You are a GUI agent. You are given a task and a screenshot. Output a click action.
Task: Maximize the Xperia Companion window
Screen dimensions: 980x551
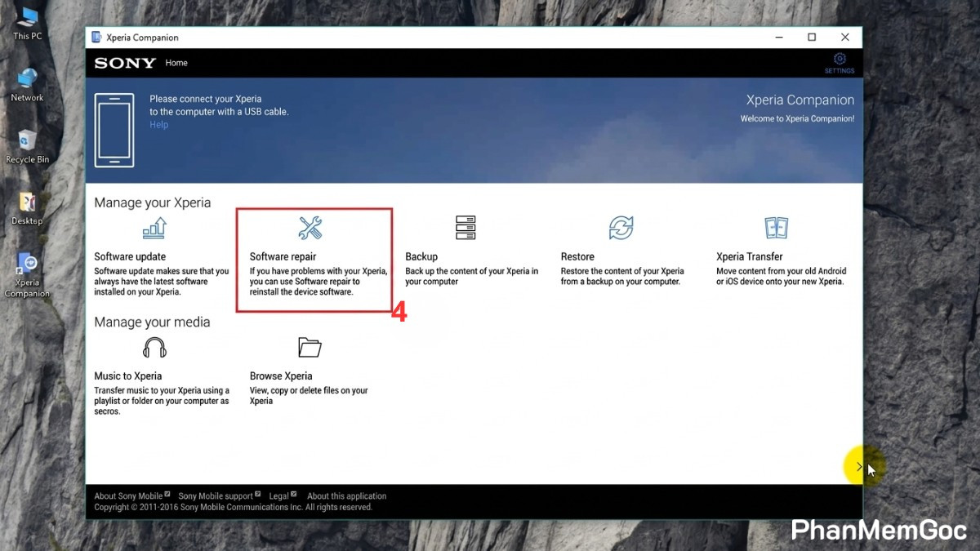point(812,37)
